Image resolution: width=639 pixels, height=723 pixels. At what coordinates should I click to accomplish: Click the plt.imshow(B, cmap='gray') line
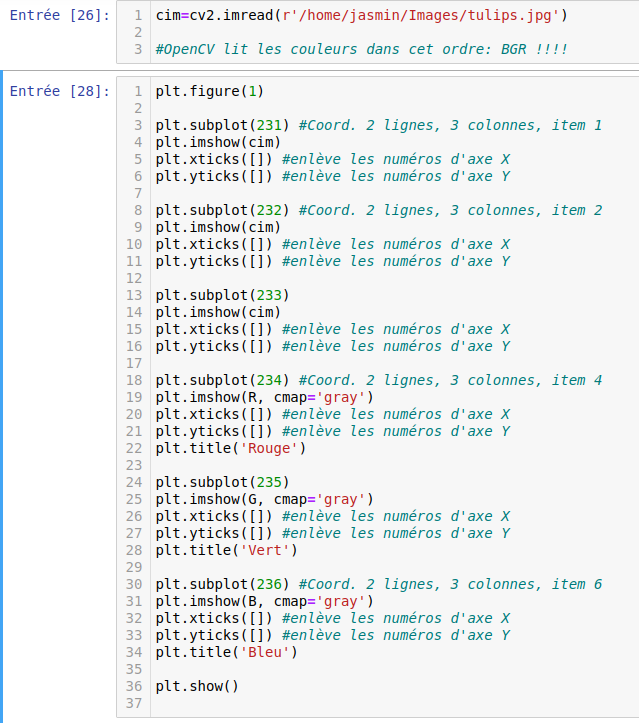[x=264, y=602]
